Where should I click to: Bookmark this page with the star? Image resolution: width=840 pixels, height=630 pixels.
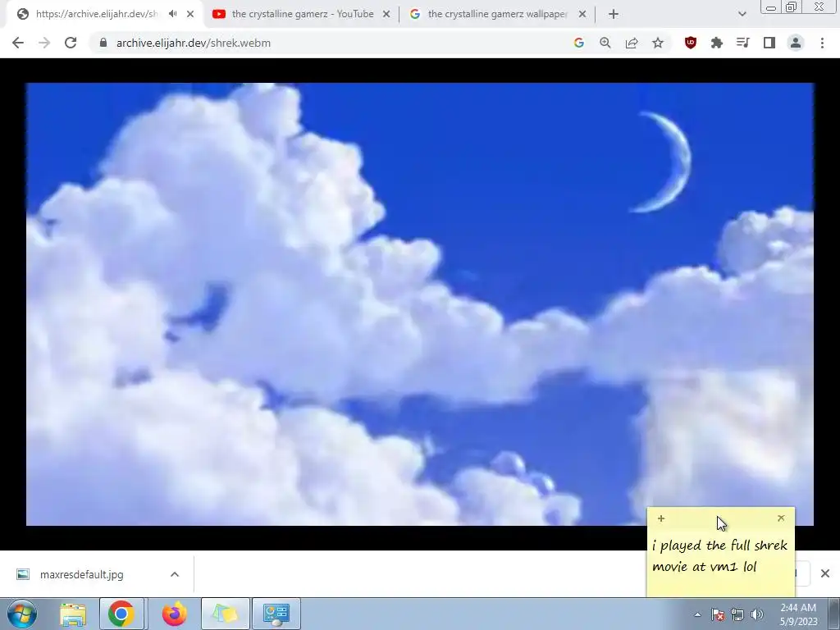click(658, 43)
